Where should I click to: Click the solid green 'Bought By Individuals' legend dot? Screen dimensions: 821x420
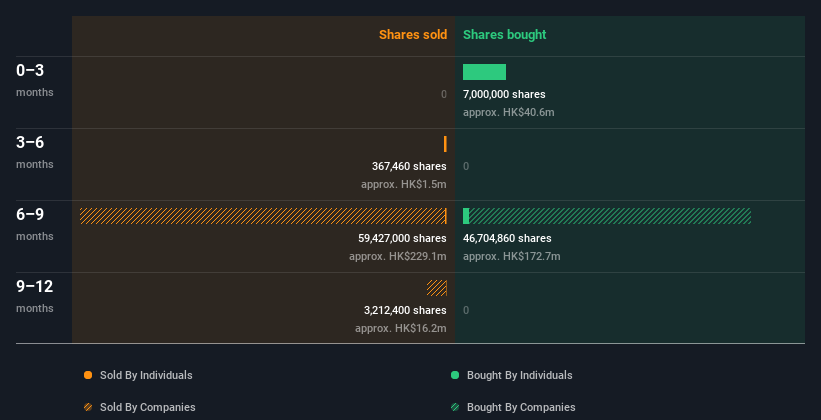(455, 375)
